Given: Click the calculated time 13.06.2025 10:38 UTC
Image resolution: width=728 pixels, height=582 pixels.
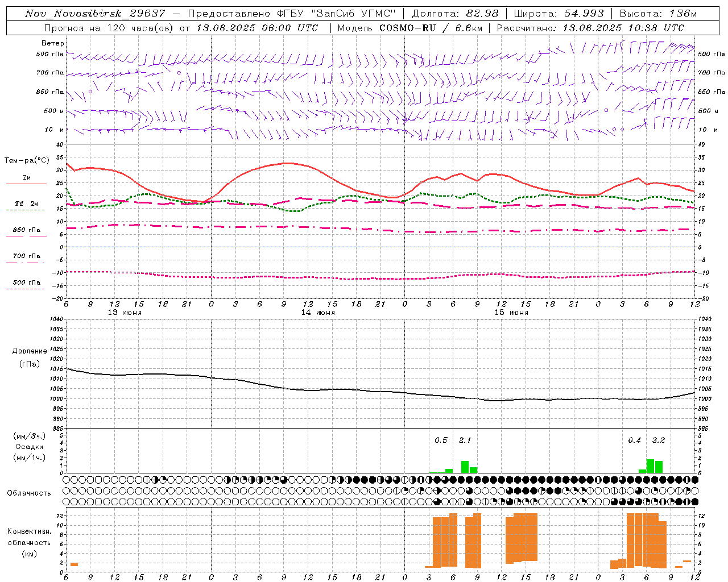Looking at the screenshot, I should pyautogui.click(x=623, y=28).
